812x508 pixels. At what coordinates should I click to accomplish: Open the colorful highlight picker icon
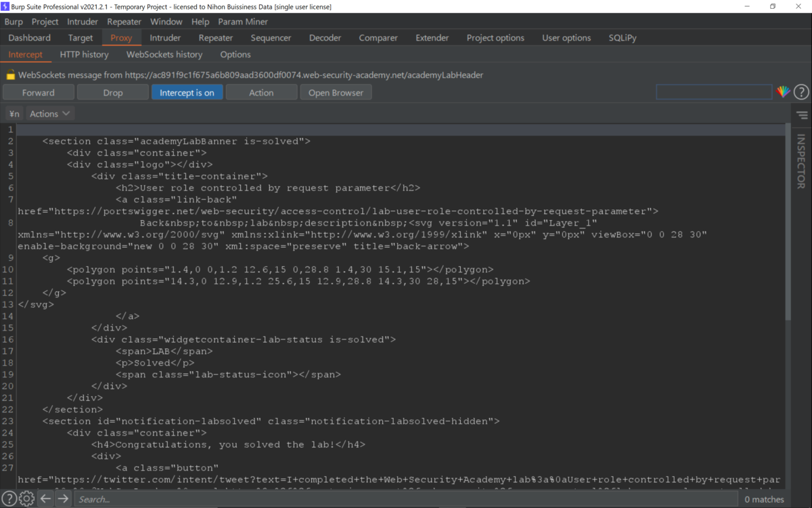[x=784, y=92]
